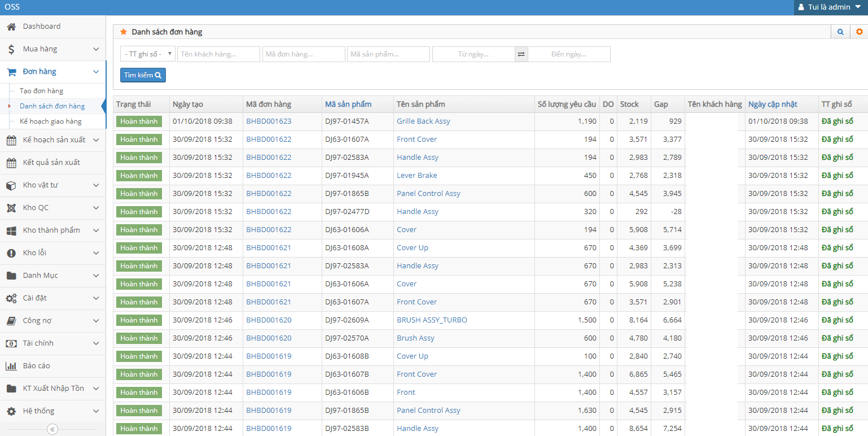Sort by Ngày cập nhật column header
Image resolution: width=868 pixels, height=436 pixels.
773,104
